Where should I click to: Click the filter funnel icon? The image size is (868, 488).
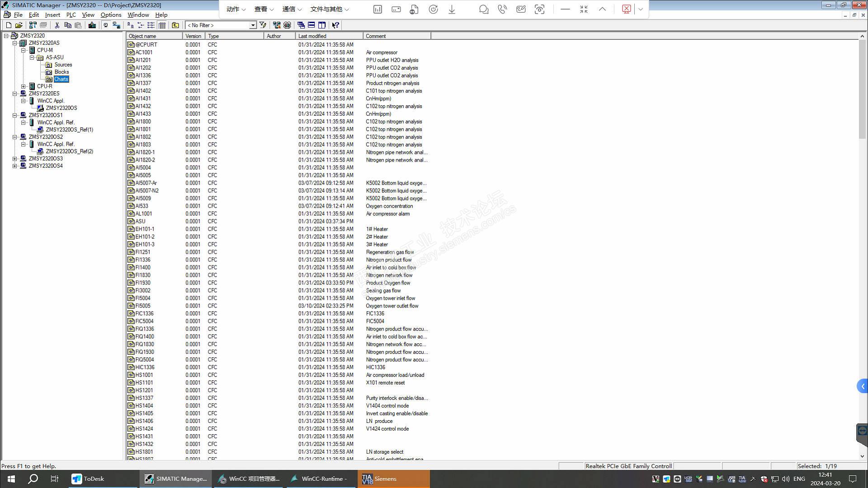point(263,25)
